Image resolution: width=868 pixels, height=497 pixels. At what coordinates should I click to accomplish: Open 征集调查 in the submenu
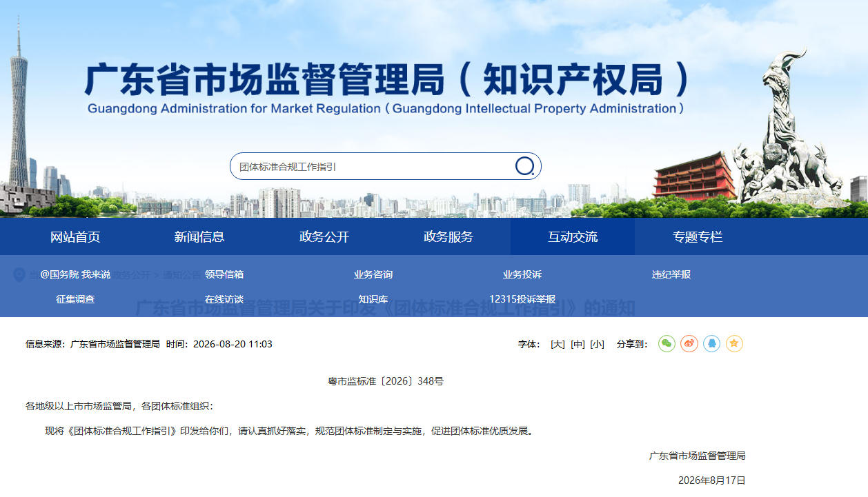click(x=75, y=299)
